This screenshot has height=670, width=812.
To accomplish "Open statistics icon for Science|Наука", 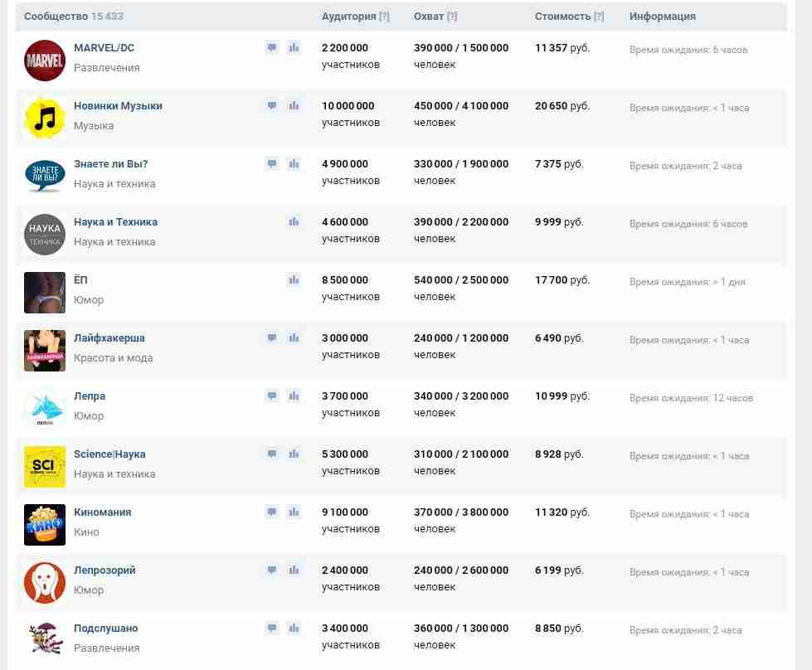I will coord(294,454).
